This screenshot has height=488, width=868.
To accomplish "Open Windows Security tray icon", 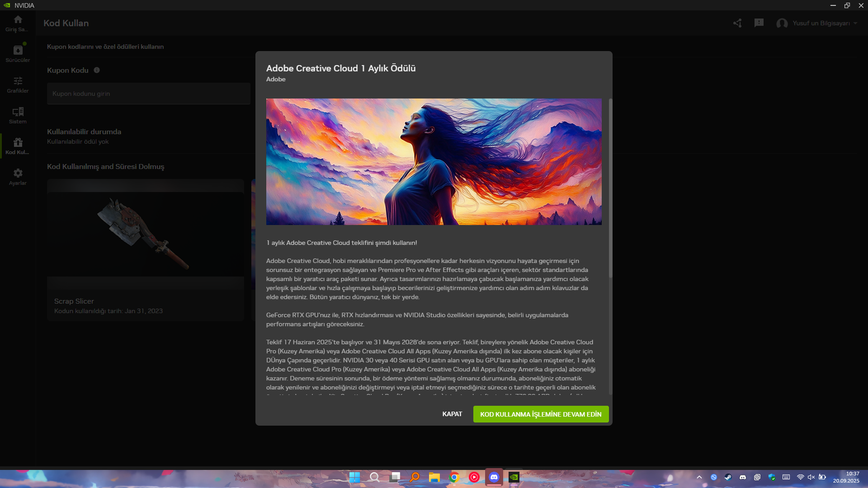I will [772, 477].
